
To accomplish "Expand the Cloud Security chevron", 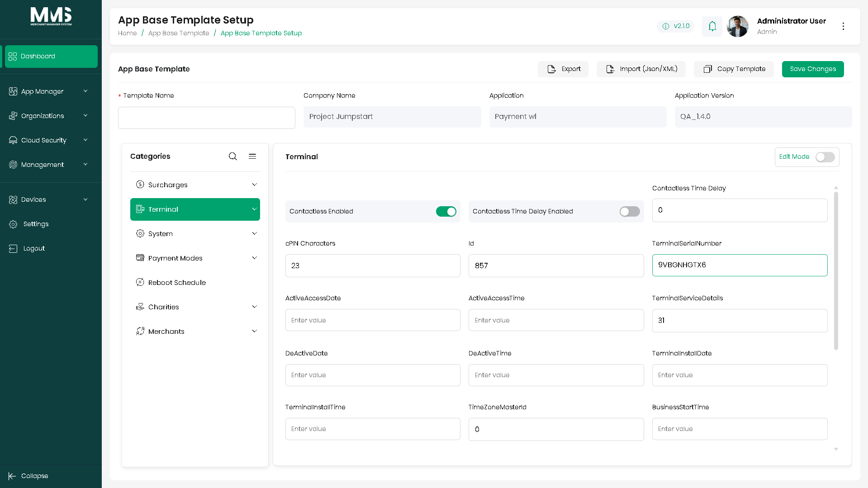I will pyautogui.click(x=85, y=140).
